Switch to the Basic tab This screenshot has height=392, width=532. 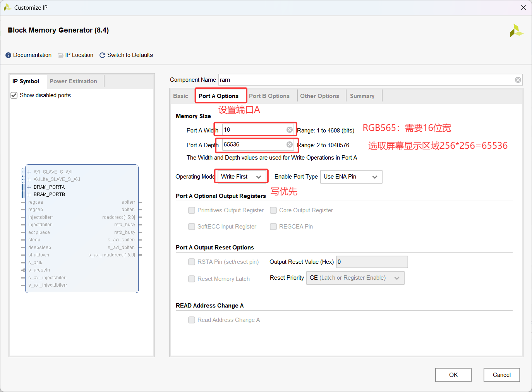pyautogui.click(x=180, y=96)
